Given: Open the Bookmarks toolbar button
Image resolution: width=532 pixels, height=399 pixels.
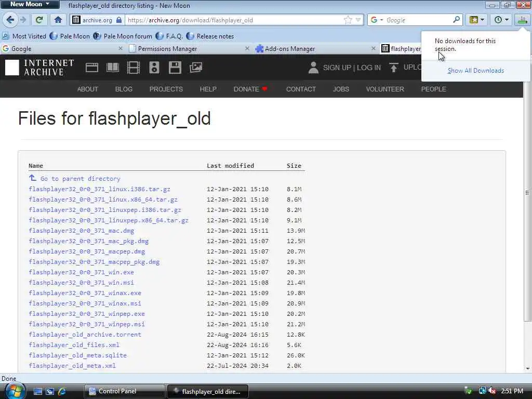Looking at the screenshot, I should coord(474,20).
